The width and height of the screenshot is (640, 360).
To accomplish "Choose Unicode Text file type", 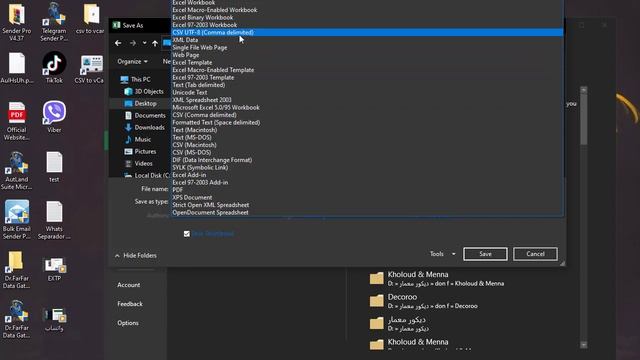I will (189, 92).
